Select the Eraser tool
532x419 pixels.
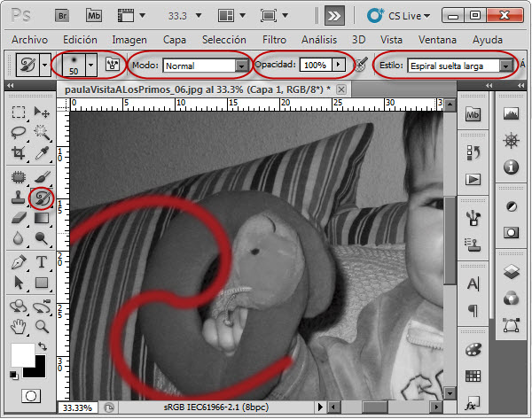[19, 218]
